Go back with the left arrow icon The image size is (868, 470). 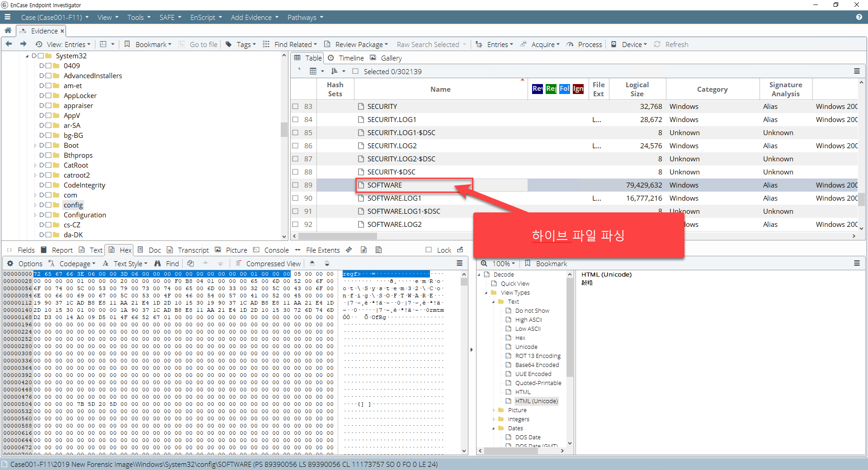pyautogui.click(x=9, y=44)
